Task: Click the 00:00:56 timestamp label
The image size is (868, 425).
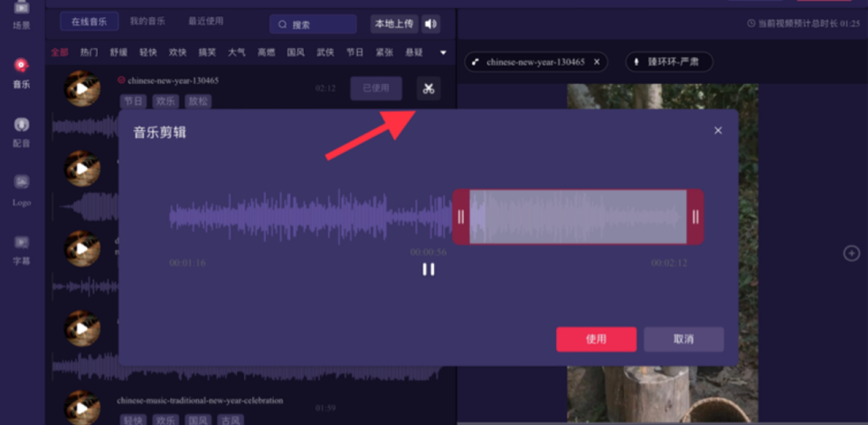Action: tap(429, 252)
